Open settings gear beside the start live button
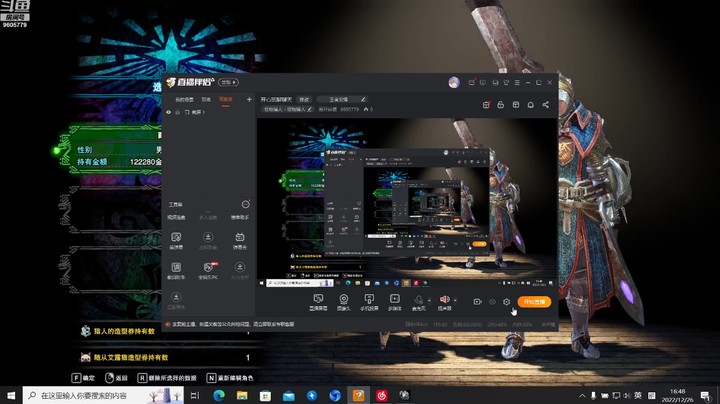720x404 pixels. 506,302
